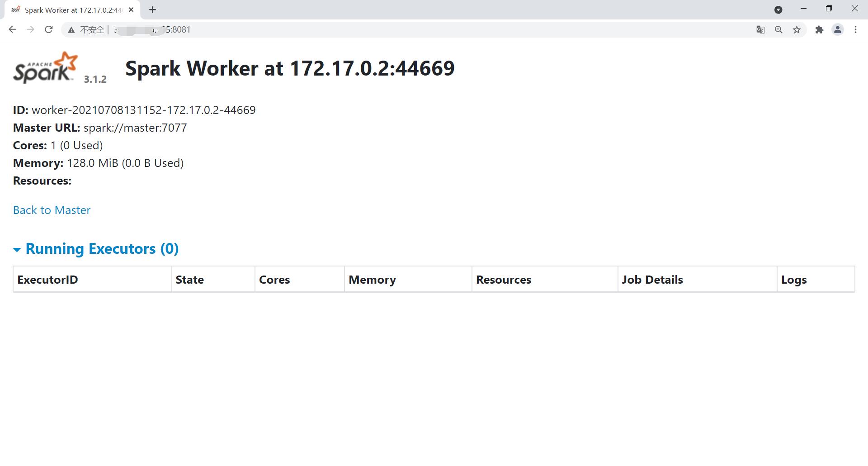Reload the Spark Worker page

pos(48,29)
